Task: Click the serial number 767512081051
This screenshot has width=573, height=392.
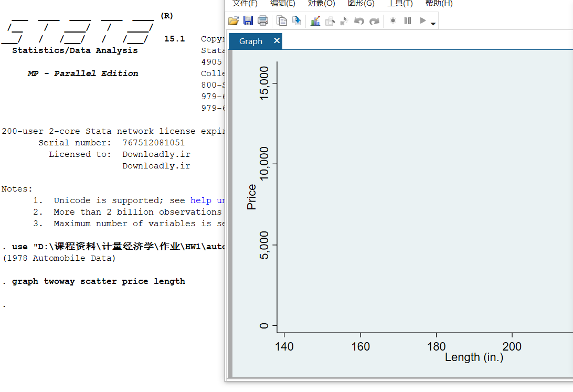Action: [153, 143]
